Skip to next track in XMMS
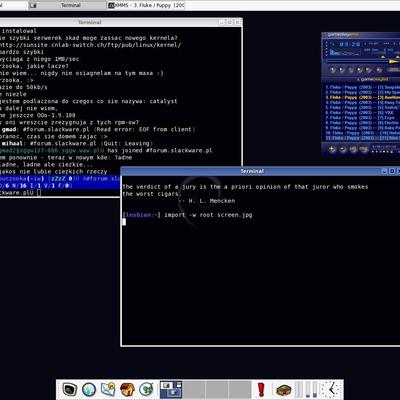400x400 pixels. coord(368,70)
